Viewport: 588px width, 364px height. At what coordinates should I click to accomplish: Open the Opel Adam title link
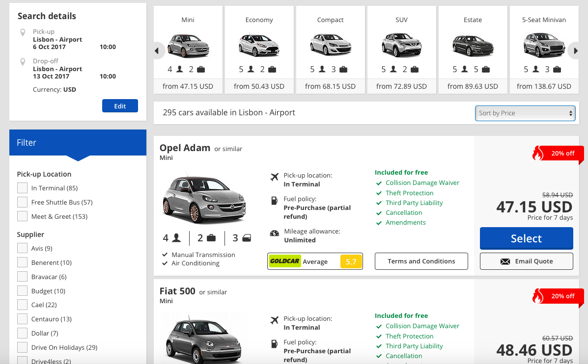point(185,148)
